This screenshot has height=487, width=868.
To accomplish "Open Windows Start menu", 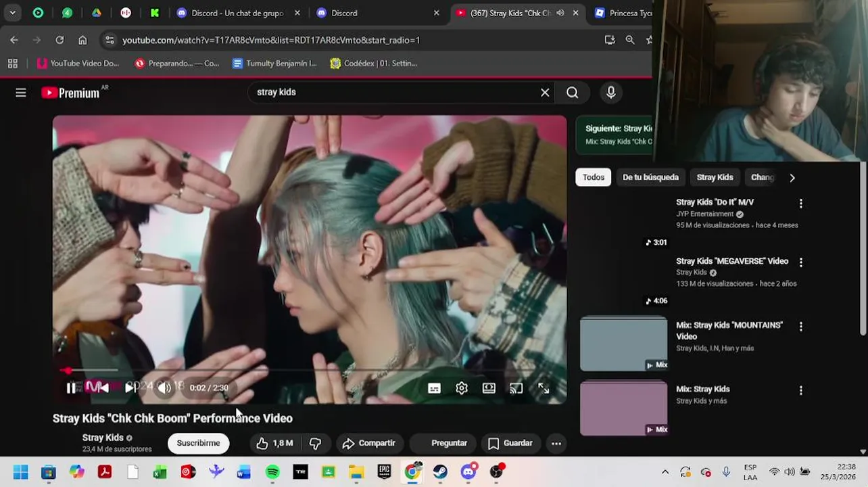I will tap(20, 472).
